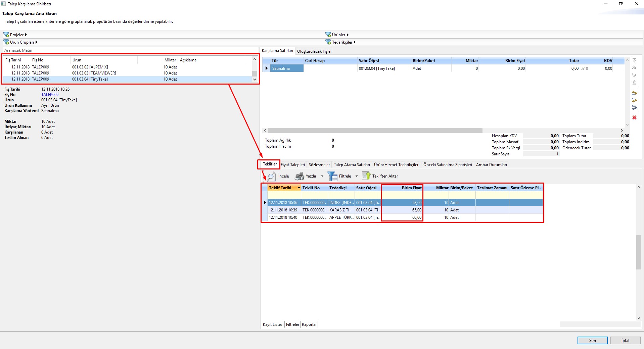Image resolution: width=644 pixels, height=349 pixels.
Task: Switch to the Fiyat Talepleri tab
Action: 293,165
